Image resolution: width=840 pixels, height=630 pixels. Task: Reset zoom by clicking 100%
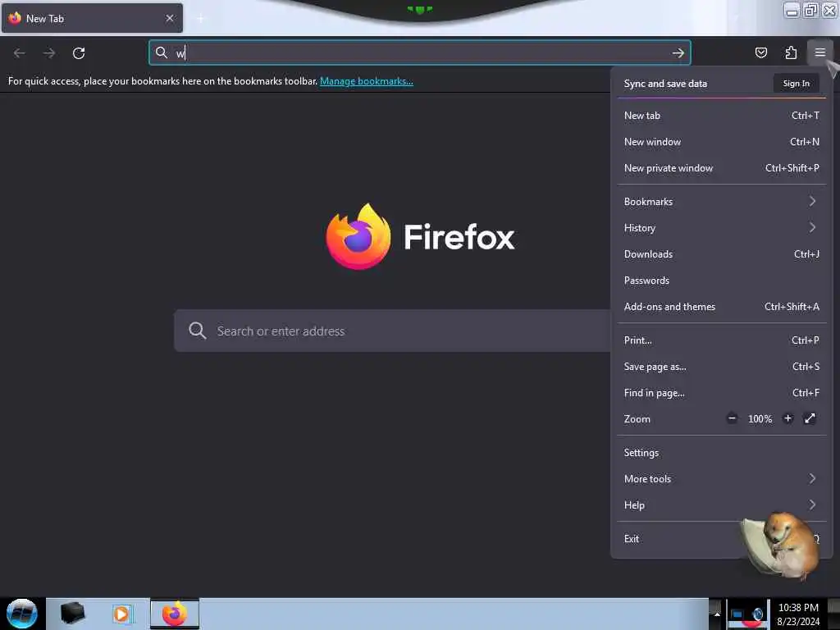tap(760, 419)
